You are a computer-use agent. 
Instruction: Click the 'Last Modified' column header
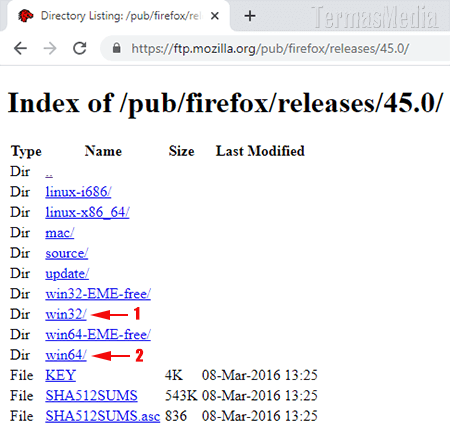260,151
